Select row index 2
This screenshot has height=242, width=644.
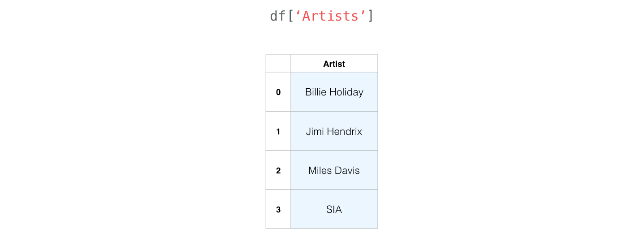coord(278,170)
